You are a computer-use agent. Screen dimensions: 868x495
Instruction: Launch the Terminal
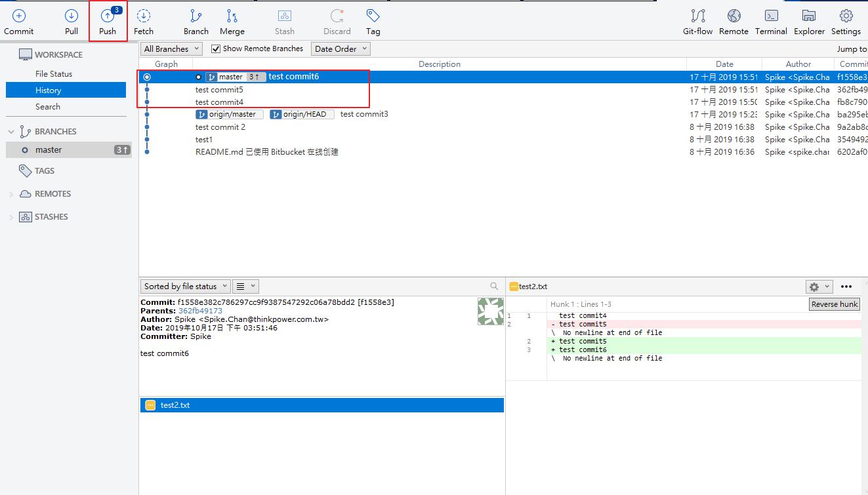click(x=771, y=22)
